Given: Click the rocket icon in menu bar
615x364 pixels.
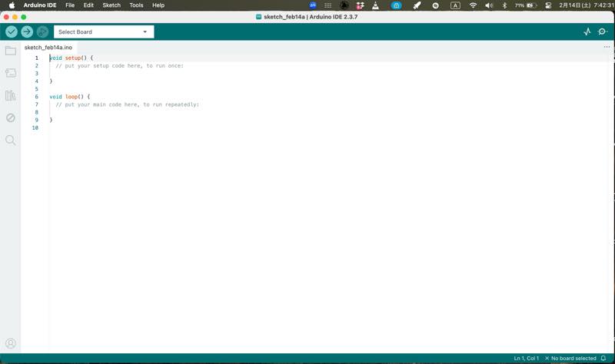Looking at the screenshot, I should pyautogui.click(x=417, y=5).
